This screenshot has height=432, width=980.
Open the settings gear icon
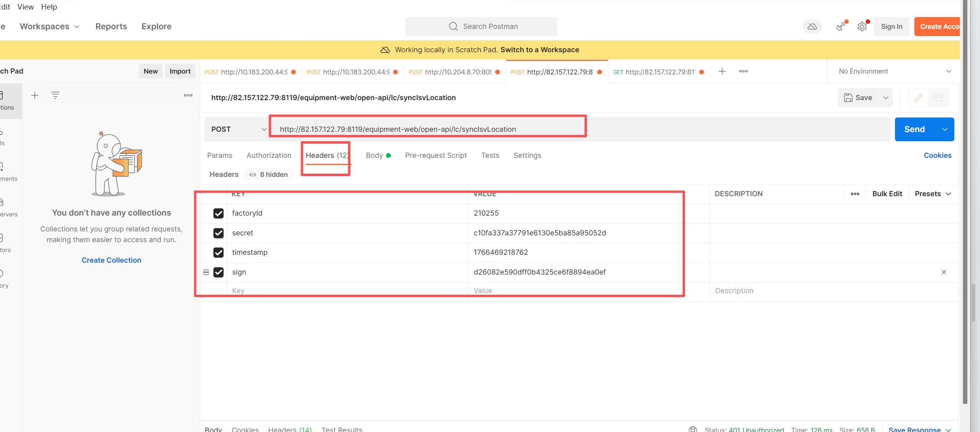[x=862, y=27]
